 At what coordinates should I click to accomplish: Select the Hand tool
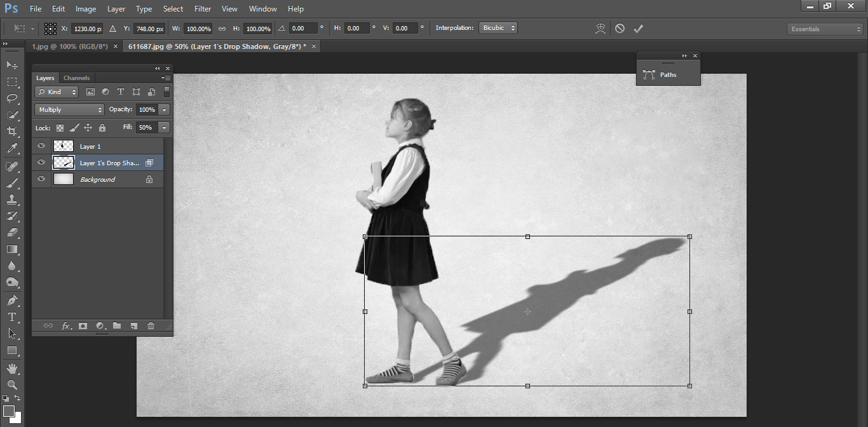(x=11, y=367)
